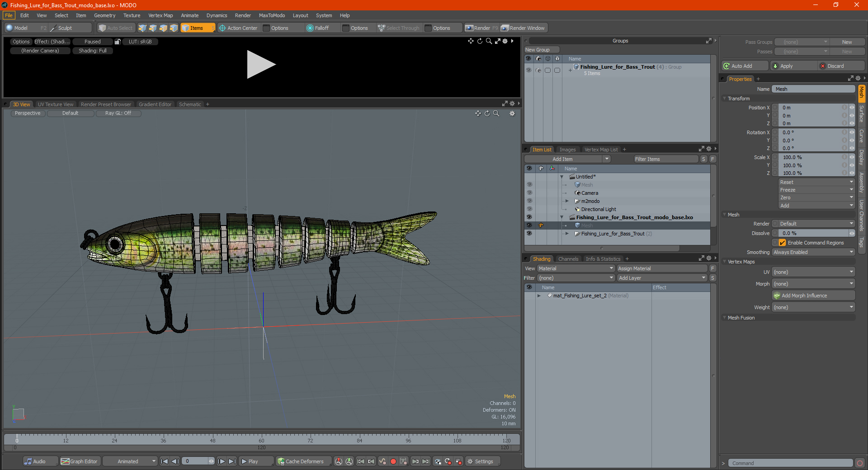
Task: Expand the m2modo tree item
Action: [x=567, y=201]
